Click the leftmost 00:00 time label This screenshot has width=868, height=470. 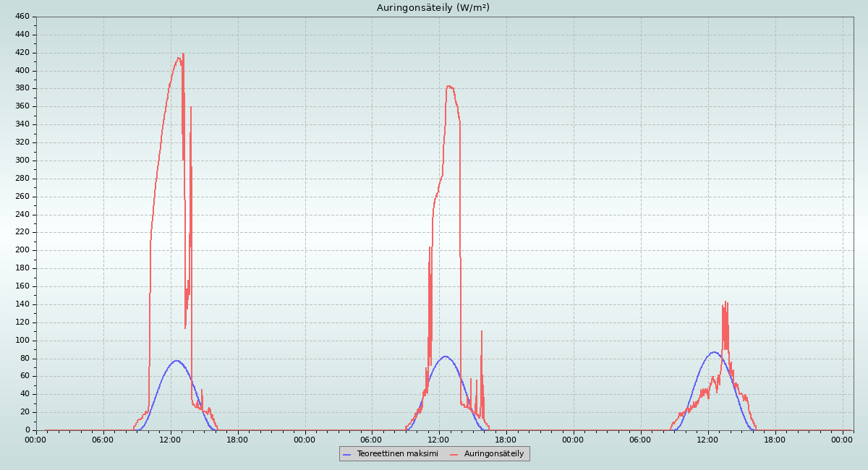point(36,440)
